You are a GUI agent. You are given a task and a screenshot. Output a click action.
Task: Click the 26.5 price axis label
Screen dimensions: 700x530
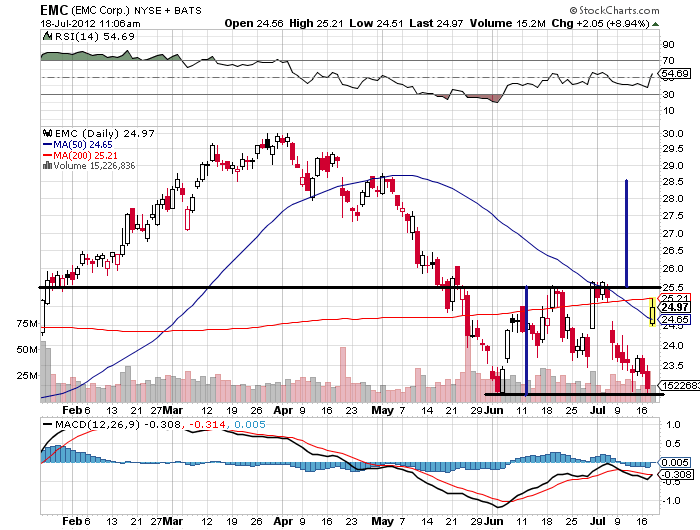[673, 250]
